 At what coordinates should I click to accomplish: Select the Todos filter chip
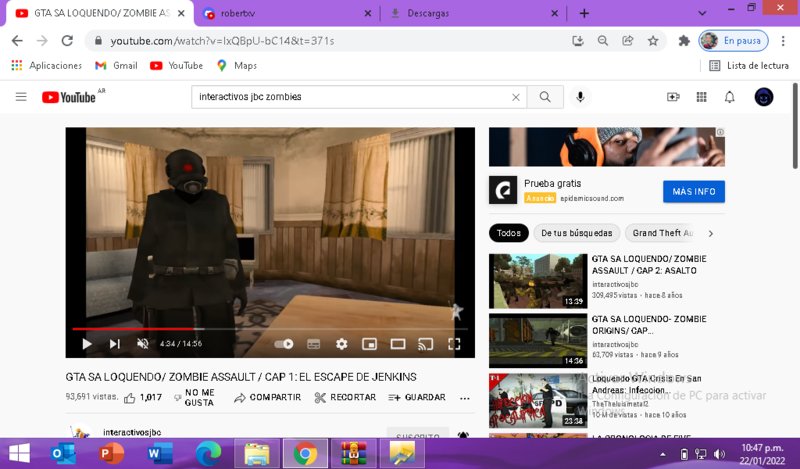[x=509, y=233]
